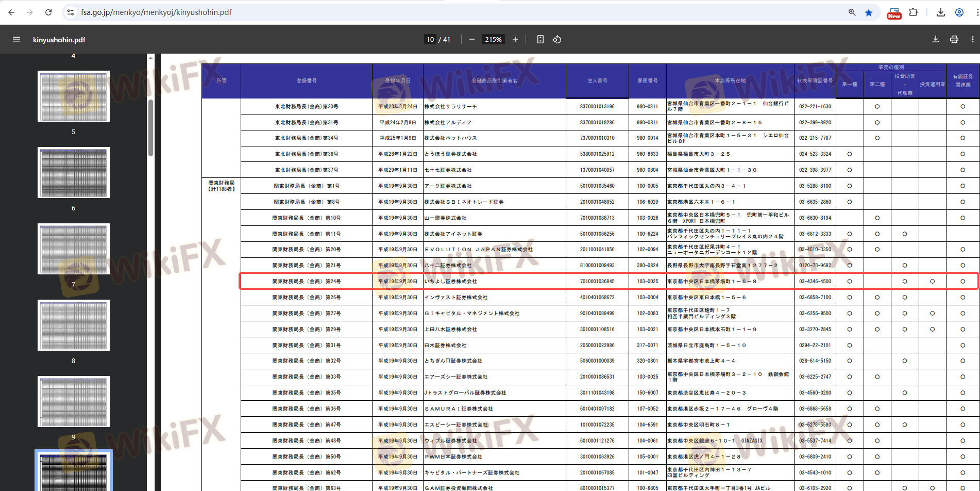Open page 8 thumbnail
The height and width of the screenshot is (491, 980).
pyautogui.click(x=74, y=325)
